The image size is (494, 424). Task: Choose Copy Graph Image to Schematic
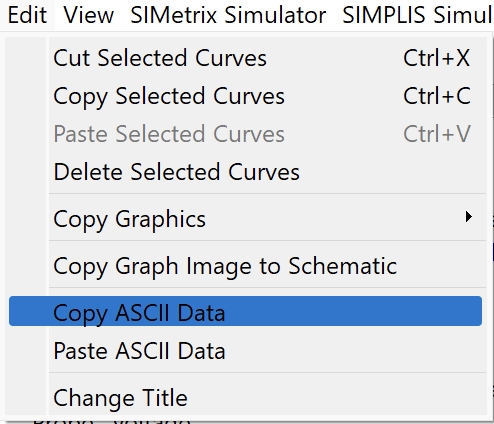click(245, 266)
